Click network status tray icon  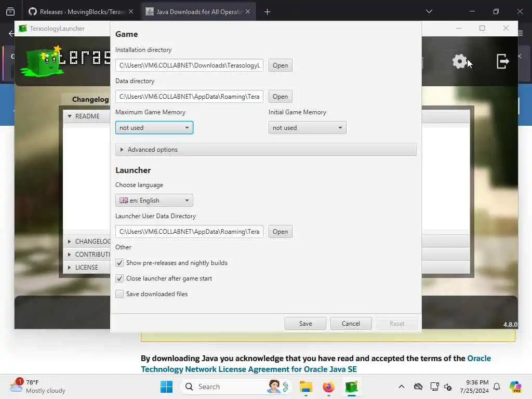click(434, 387)
